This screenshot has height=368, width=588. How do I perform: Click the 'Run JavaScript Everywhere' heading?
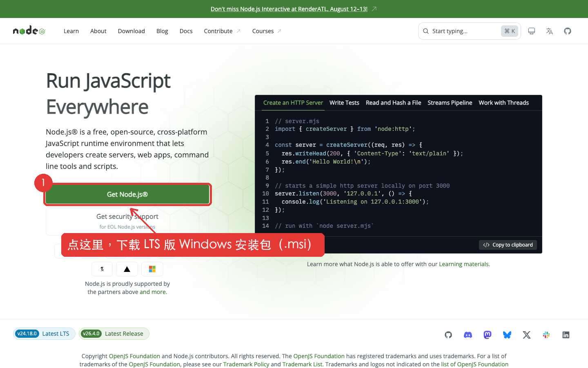[108, 94]
